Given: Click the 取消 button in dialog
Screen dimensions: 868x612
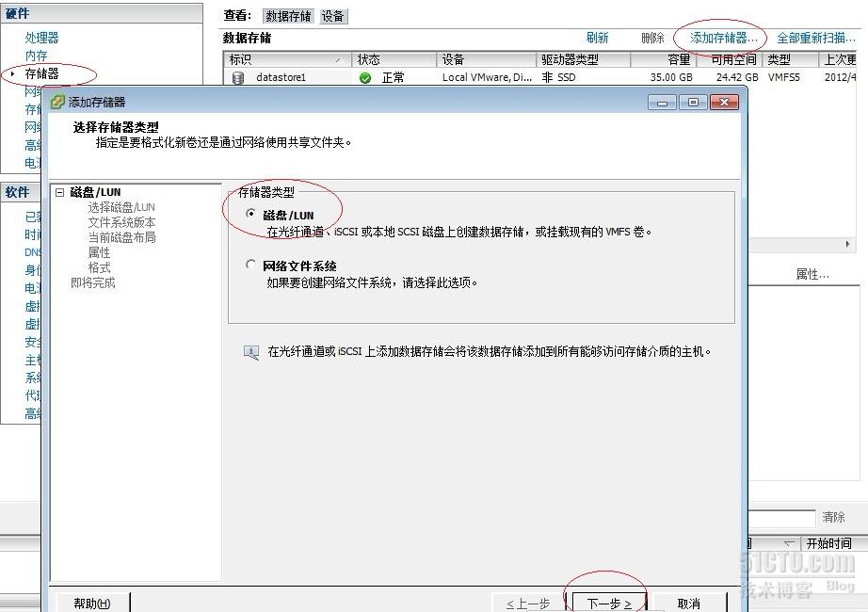Looking at the screenshot, I should [x=688, y=604].
